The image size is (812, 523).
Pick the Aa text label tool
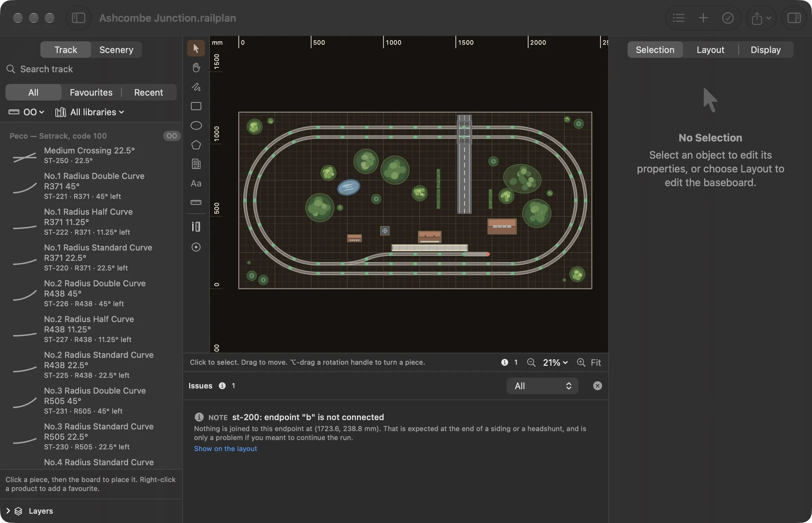tap(196, 183)
